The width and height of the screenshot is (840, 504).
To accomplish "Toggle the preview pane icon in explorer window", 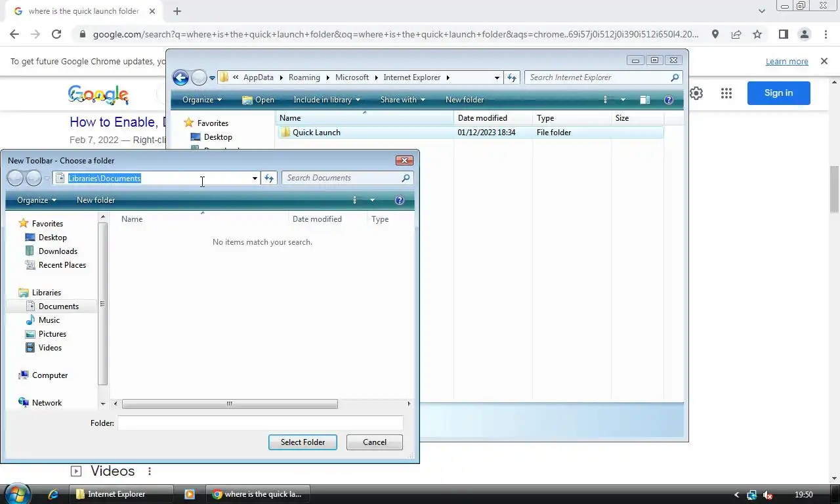I will click(x=645, y=100).
